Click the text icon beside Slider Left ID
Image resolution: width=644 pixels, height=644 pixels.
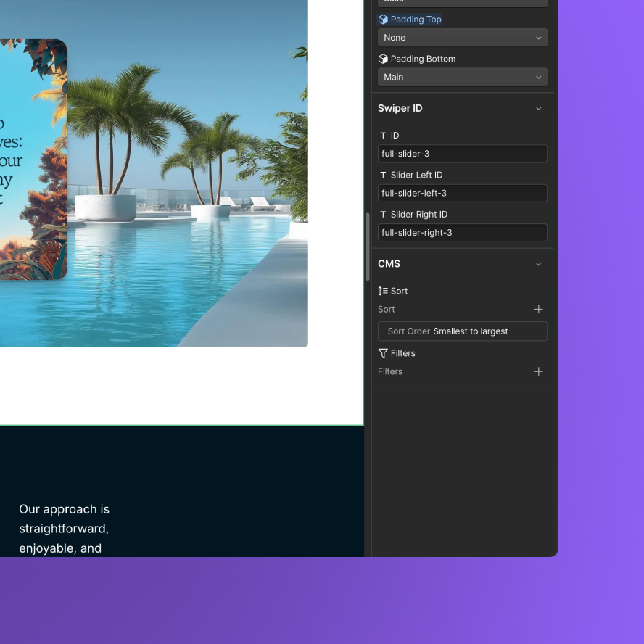(383, 175)
